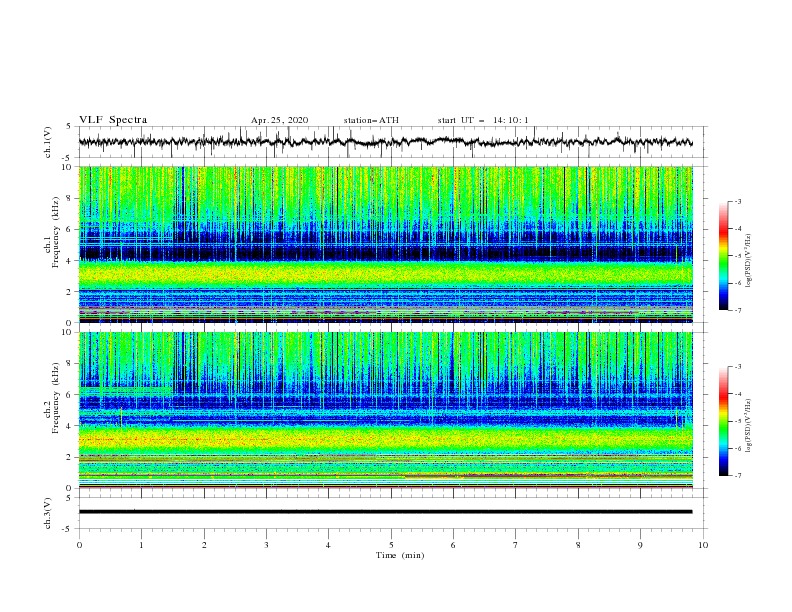Click the "station=ATH" header label
This screenshot has width=792, height=612.
click(371, 120)
